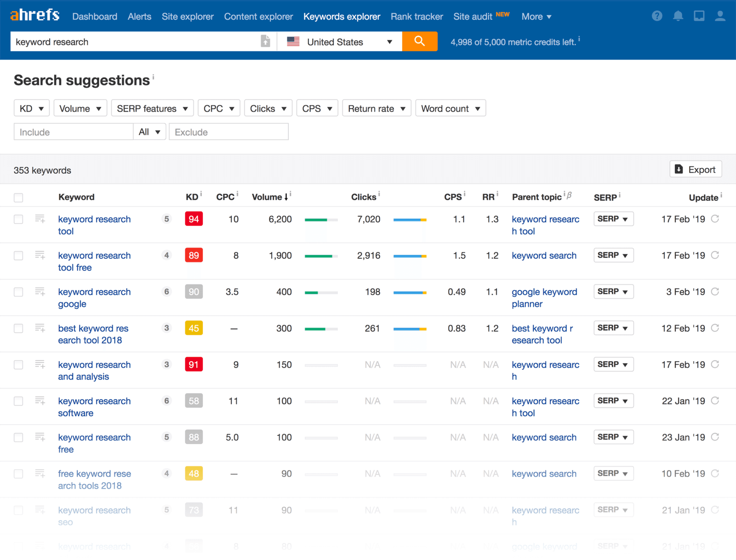The width and height of the screenshot is (736, 560).
Task: Open the Volume filter dropdown
Action: tap(80, 108)
